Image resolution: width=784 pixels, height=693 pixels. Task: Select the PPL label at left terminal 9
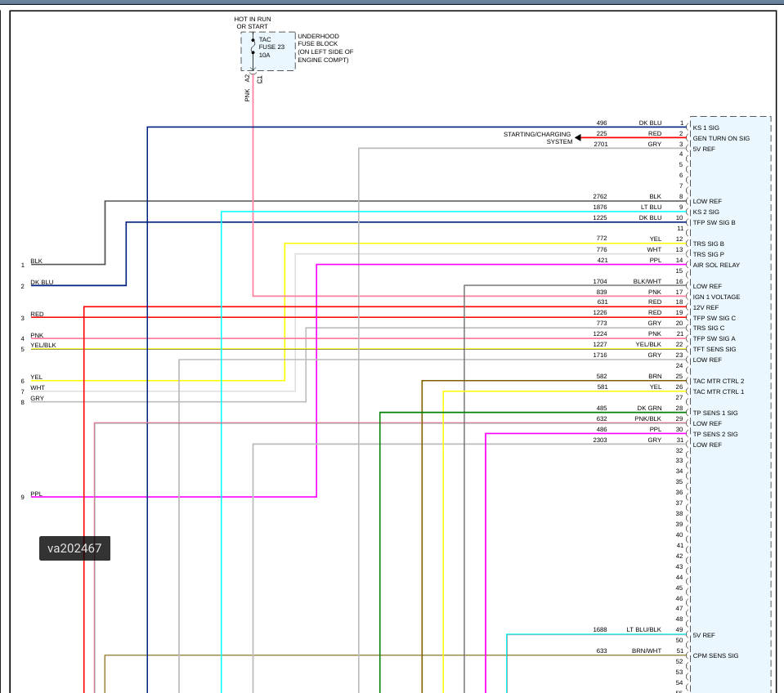coord(37,494)
